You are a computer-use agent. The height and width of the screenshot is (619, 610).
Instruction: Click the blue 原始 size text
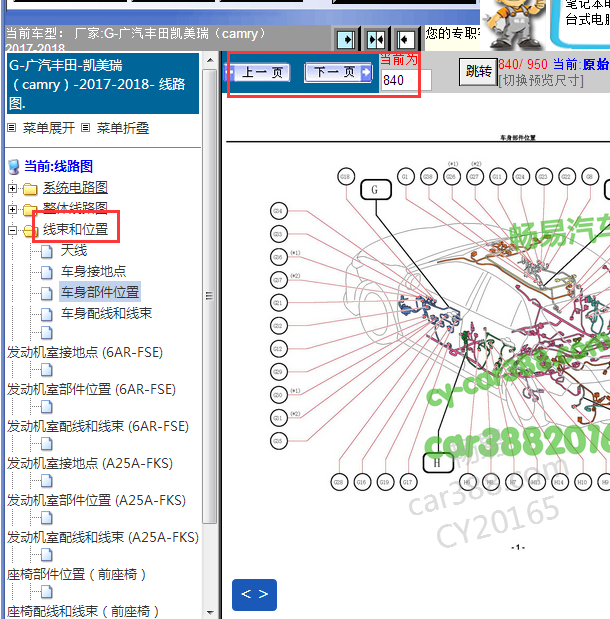(x=596, y=64)
